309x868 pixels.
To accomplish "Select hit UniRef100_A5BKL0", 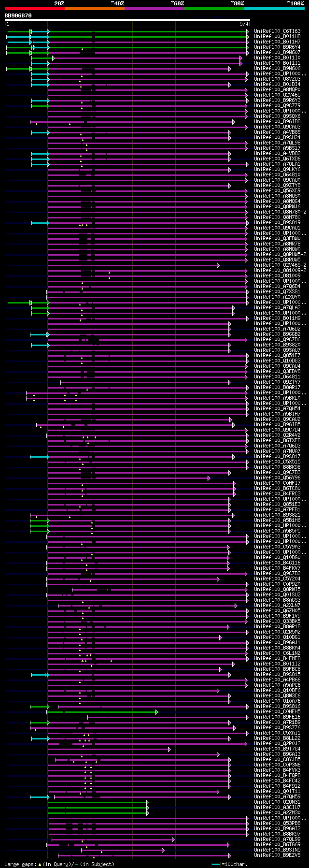I will click(277, 398).
